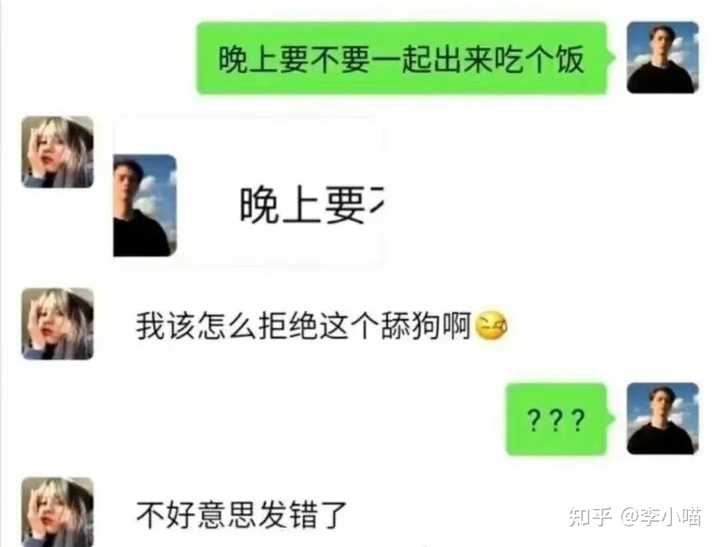Open woman's avatar next to screenshot message

pyautogui.click(x=58, y=152)
